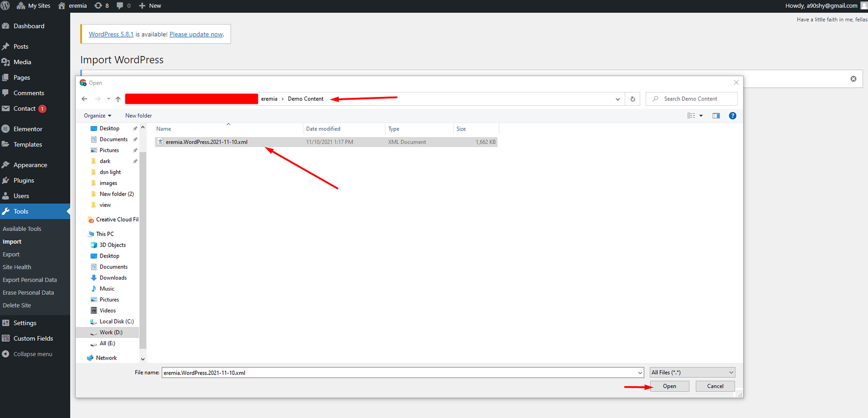Image resolution: width=868 pixels, height=418 pixels.
Task: Follow the 'Please update now' link
Action: click(196, 34)
